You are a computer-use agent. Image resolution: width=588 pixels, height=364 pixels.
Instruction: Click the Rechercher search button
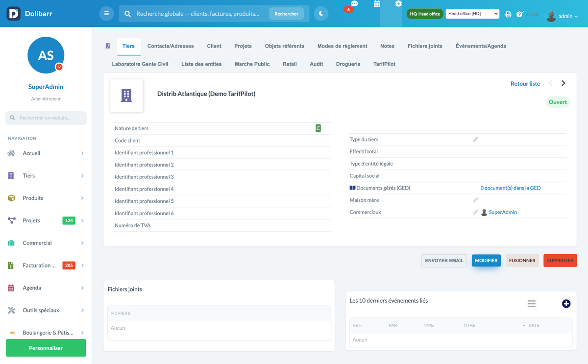tap(286, 14)
